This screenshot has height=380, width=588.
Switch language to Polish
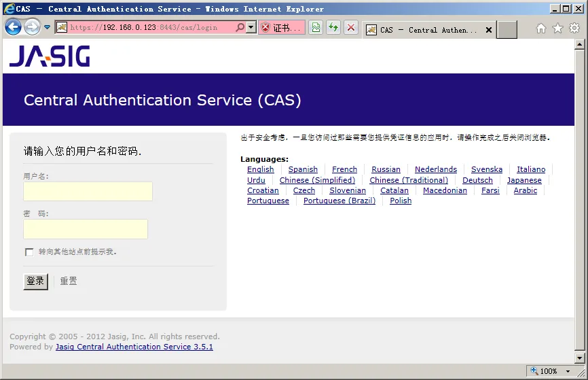(x=401, y=201)
